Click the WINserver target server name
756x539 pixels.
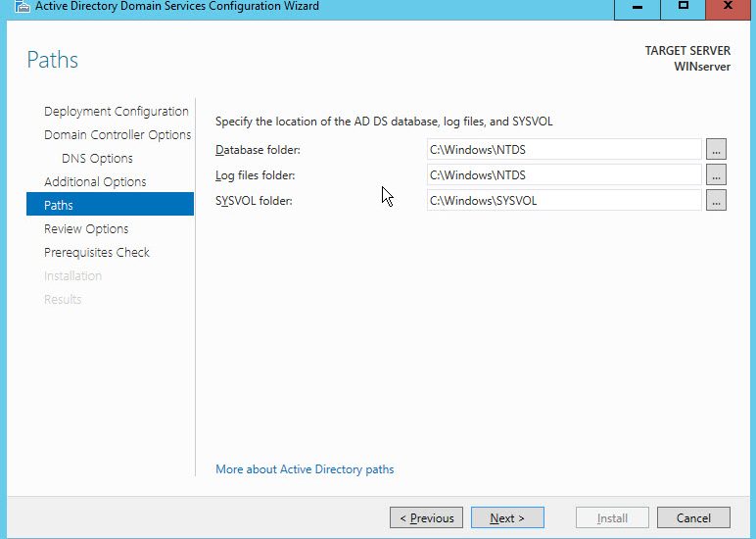[x=702, y=67]
